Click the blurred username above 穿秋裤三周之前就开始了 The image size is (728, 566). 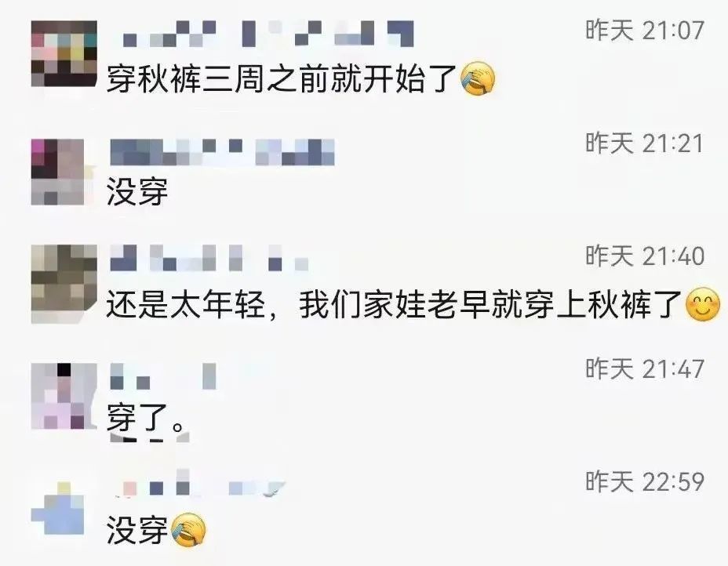pos(268,34)
